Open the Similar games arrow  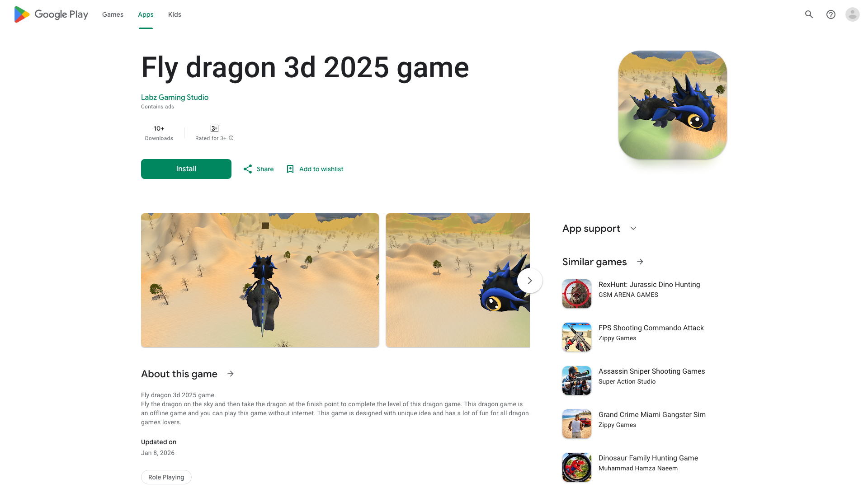tap(640, 262)
